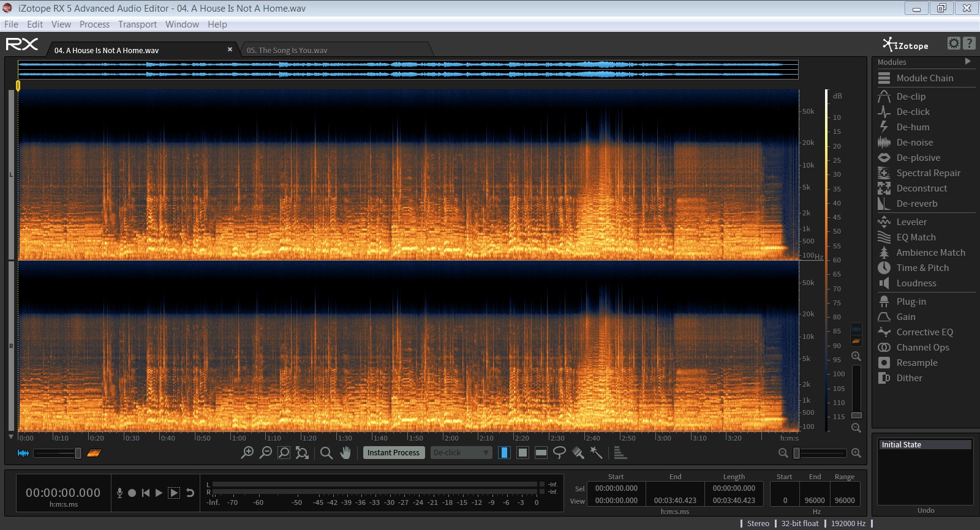Open the View menu
The height and width of the screenshot is (530, 980).
(61, 24)
